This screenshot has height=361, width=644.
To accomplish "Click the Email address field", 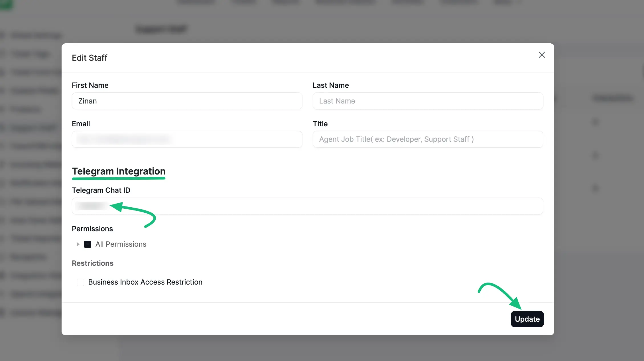I will [187, 139].
